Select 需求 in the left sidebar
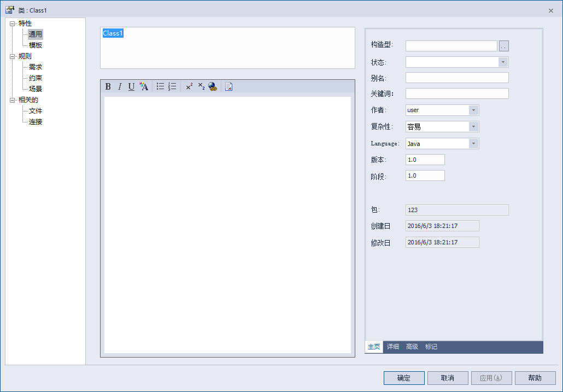Viewport: 563px width, 392px height. 34,67
